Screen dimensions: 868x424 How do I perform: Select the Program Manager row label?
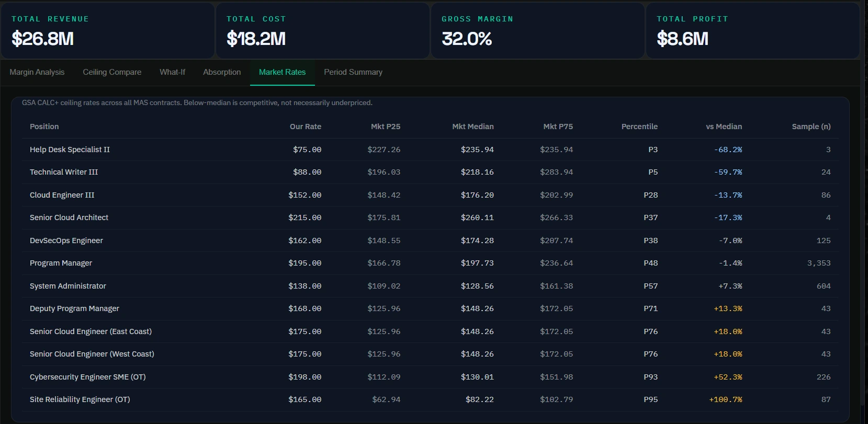click(x=61, y=263)
